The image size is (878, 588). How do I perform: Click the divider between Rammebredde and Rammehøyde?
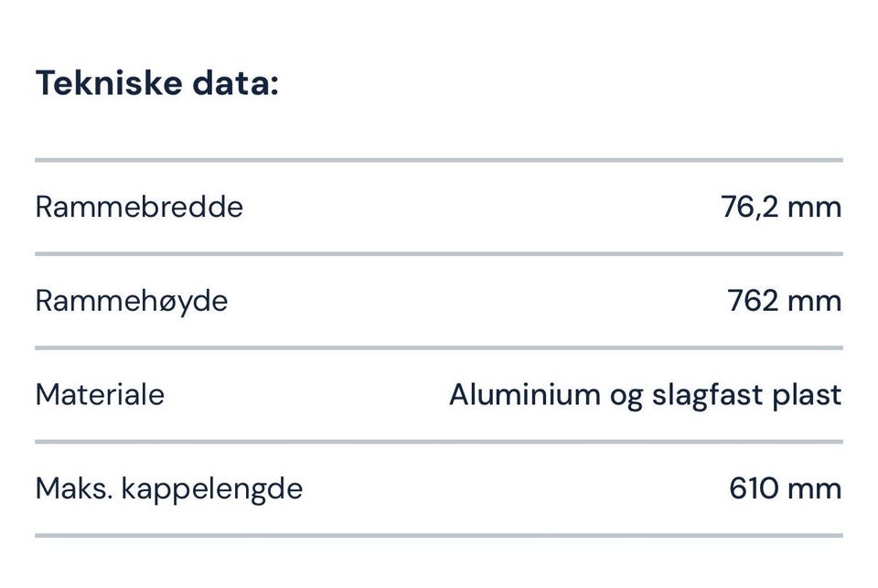click(439, 253)
